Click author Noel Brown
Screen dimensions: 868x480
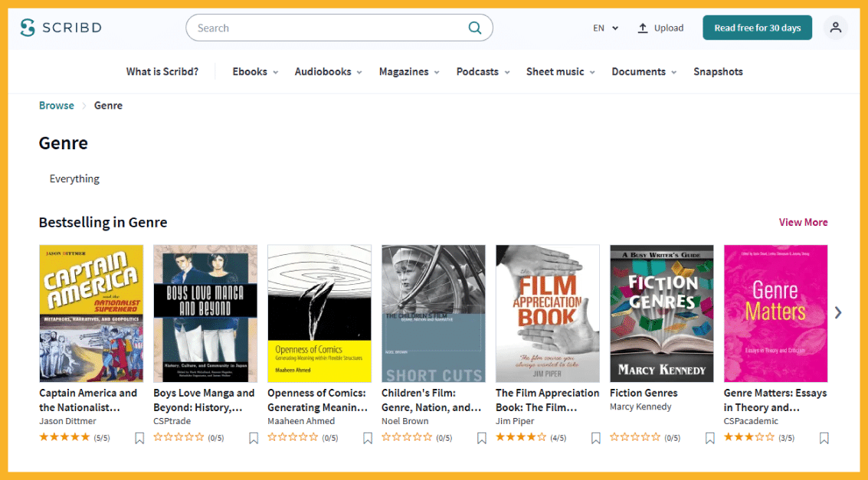pos(405,421)
